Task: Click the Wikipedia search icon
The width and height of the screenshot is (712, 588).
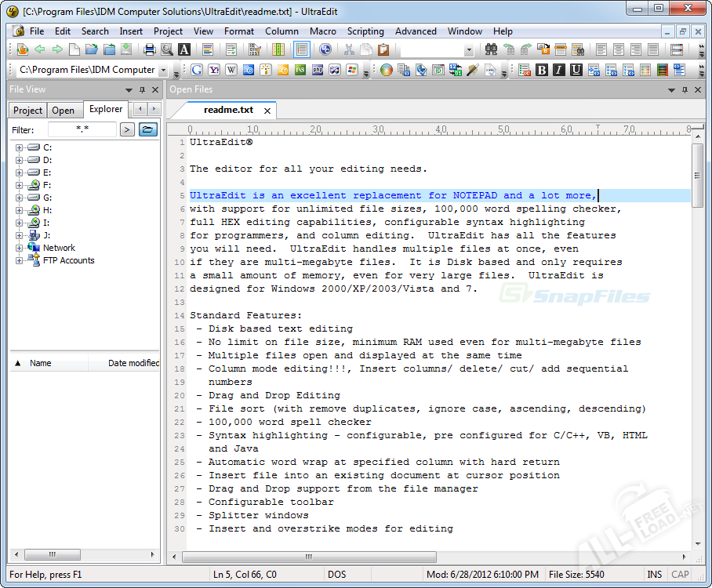Action: (231, 70)
